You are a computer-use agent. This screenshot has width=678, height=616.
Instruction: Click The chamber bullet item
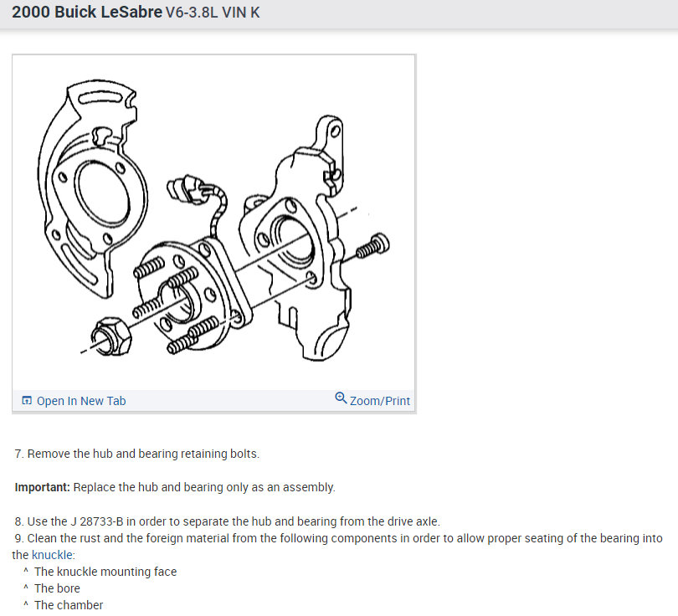coord(69,605)
